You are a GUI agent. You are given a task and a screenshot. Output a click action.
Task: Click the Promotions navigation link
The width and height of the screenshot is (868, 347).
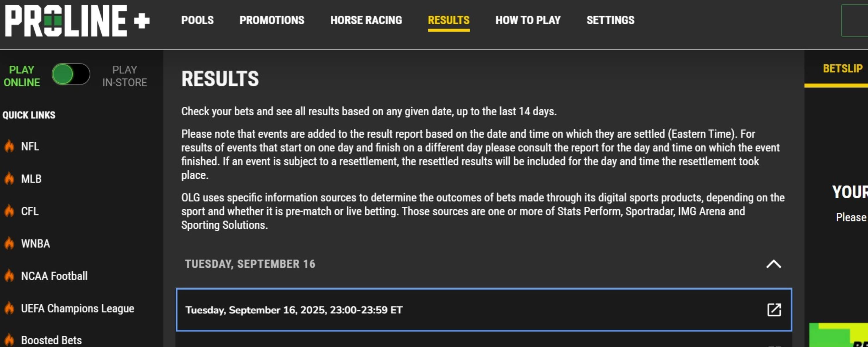tap(272, 20)
